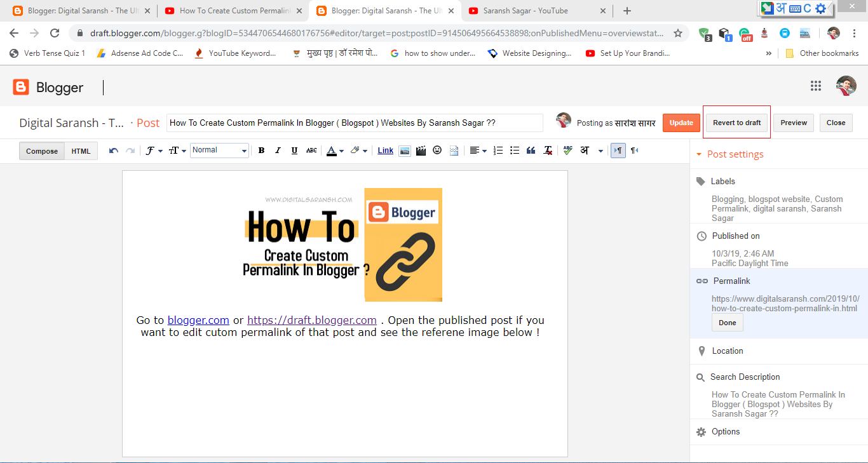Image resolution: width=868 pixels, height=463 pixels.
Task: Insert a jump break in the post
Action: pyautogui.click(x=454, y=151)
